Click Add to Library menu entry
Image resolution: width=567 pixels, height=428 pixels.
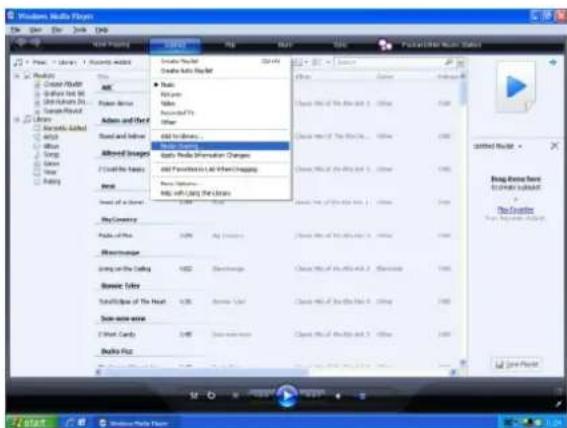(x=182, y=136)
